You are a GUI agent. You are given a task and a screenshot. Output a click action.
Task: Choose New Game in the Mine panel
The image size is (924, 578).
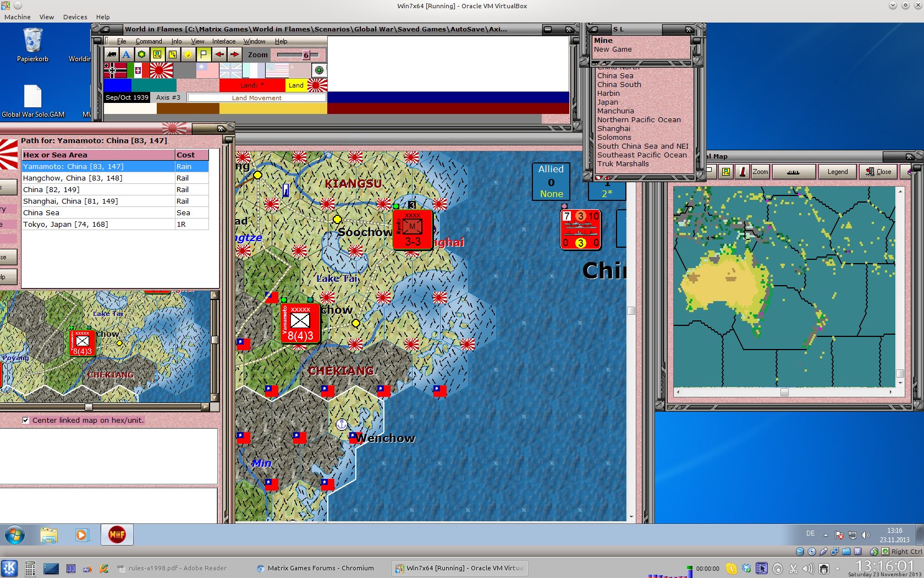click(613, 50)
